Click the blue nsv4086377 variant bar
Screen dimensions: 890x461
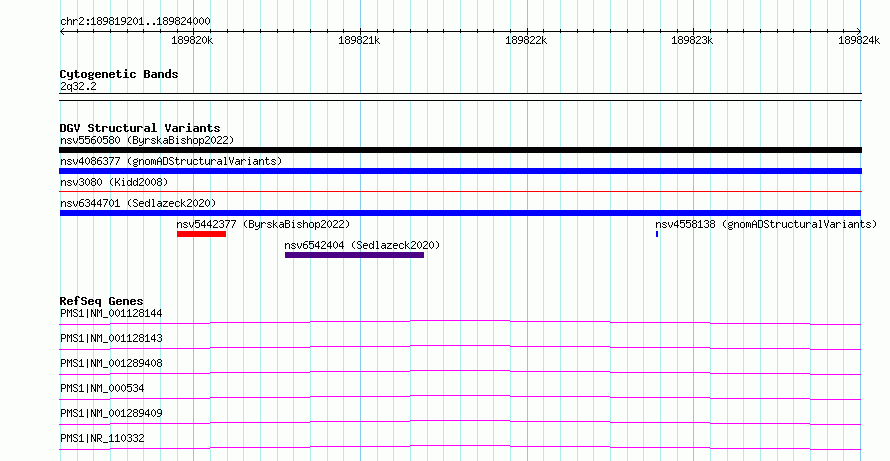460,171
